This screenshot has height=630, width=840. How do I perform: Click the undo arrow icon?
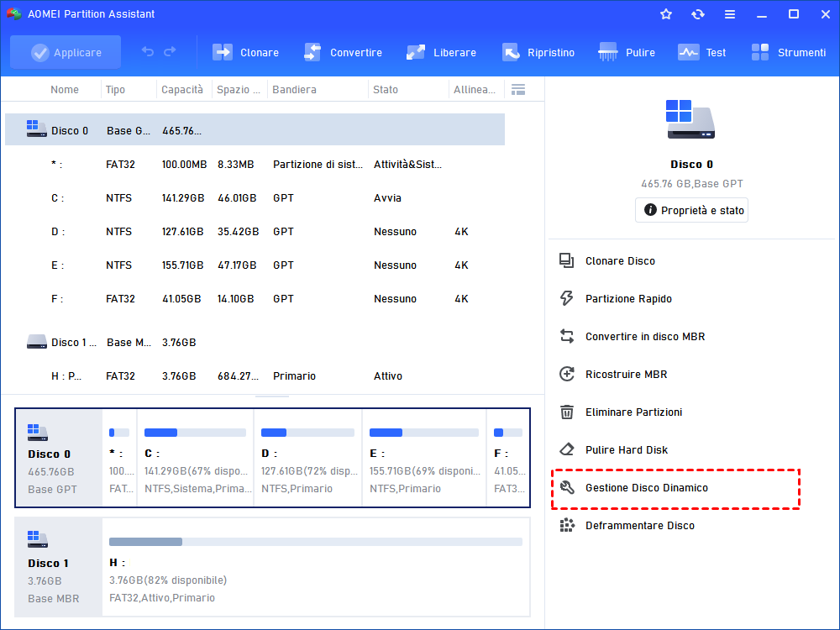(147, 51)
